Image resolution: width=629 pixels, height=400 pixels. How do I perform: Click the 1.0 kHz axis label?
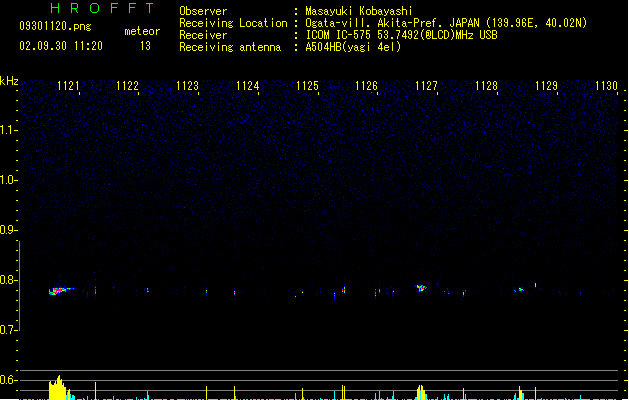pos(8,180)
